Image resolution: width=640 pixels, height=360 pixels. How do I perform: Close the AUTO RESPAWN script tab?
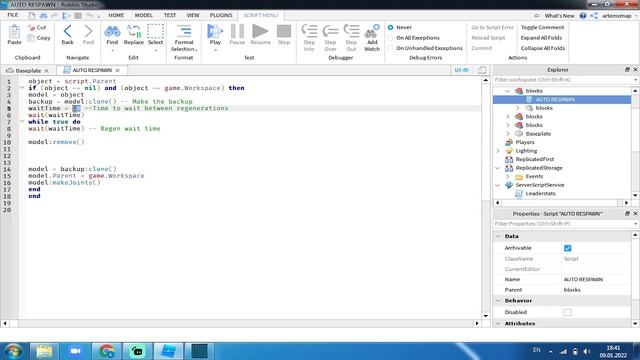pyautogui.click(x=118, y=71)
